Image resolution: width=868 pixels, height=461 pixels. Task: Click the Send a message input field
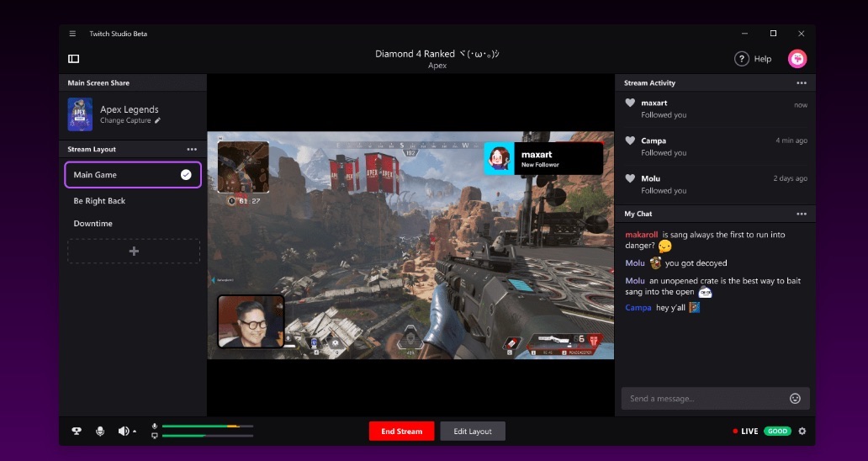[715, 399]
